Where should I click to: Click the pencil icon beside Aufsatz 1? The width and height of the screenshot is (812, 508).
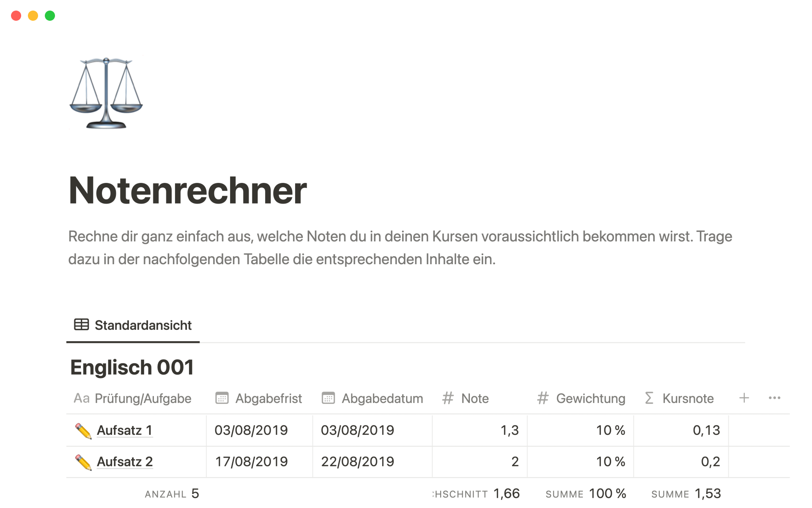(83, 431)
